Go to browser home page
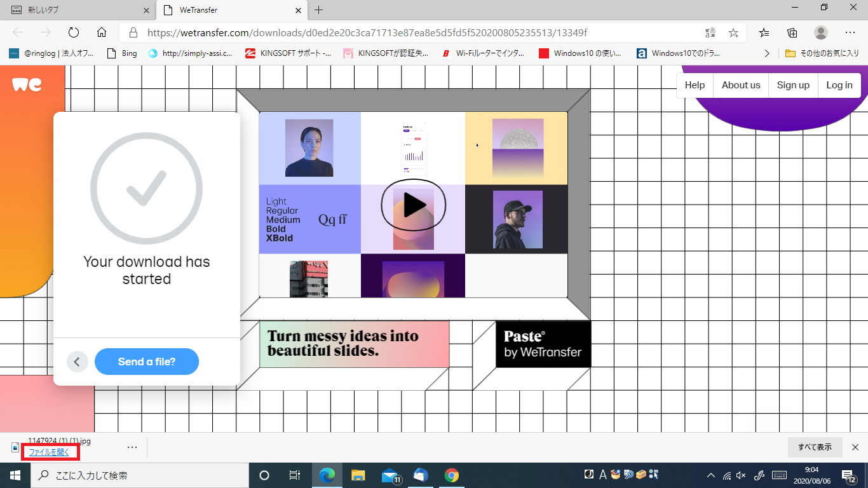868x488 pixels. tap(101, 32)
